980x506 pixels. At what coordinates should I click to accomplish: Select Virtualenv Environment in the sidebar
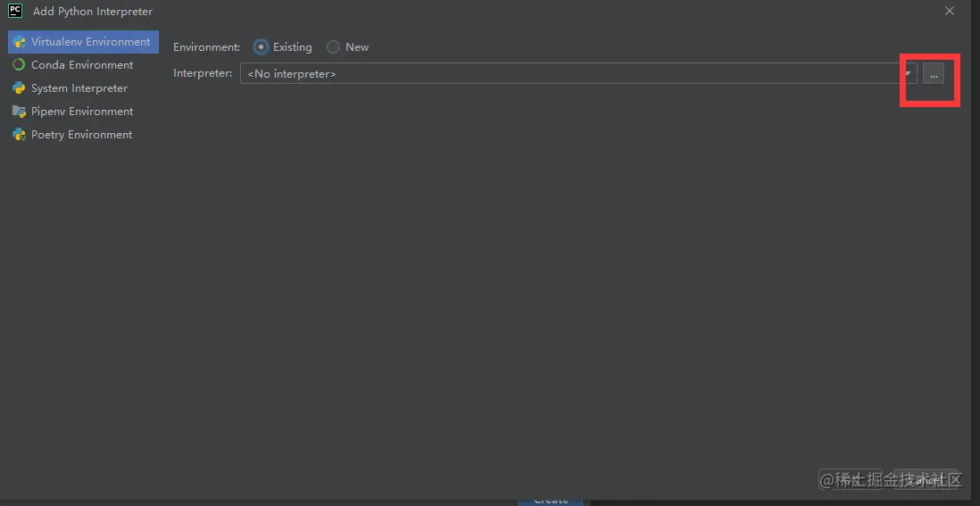pyautogui.click(x=83, y=42)
